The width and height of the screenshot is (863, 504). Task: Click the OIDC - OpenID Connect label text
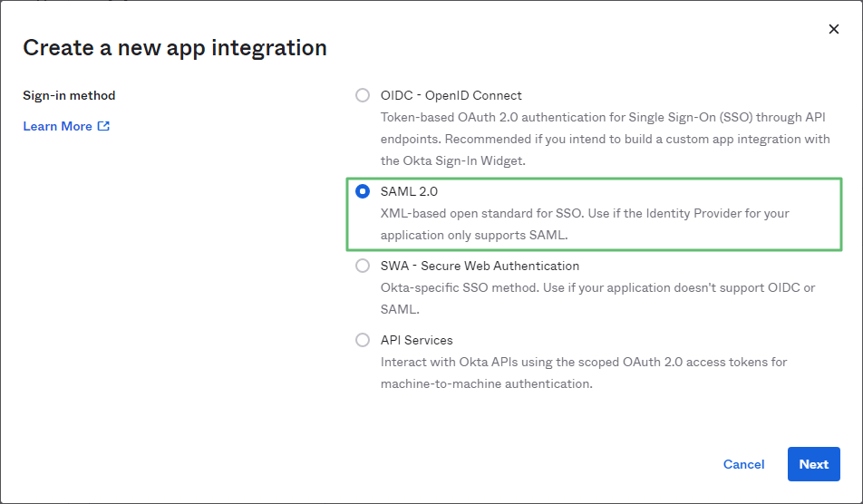451,95
